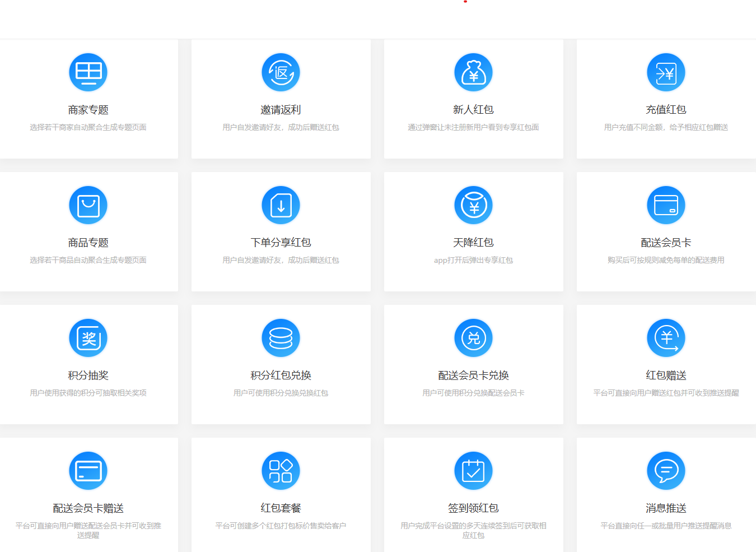Open the 商品专题 shopping bag icon
756x552 pixels.
88,205
